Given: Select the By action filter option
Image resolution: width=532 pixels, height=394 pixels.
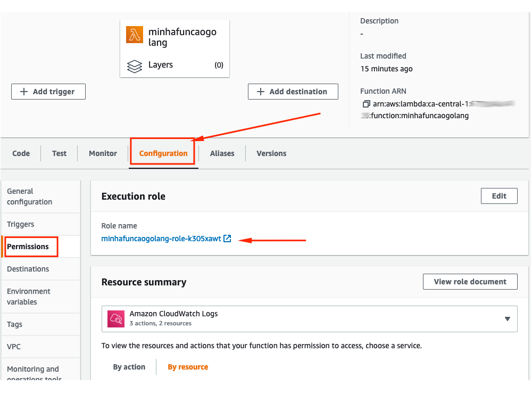Looking at the screenshot, I should click(129, 367).
